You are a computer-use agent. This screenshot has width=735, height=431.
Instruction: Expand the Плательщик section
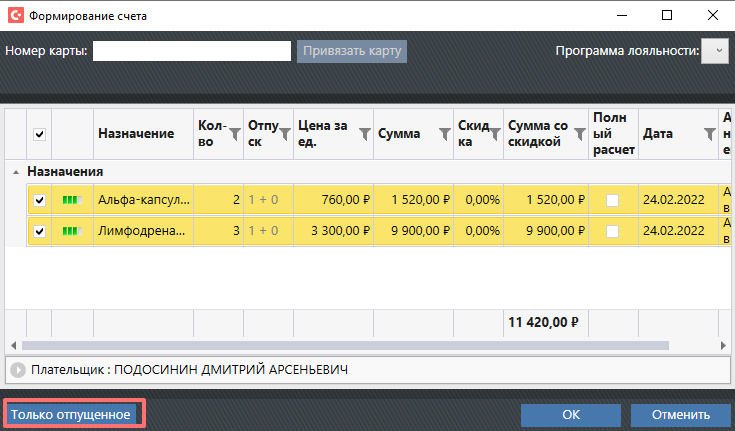click(x=18, y=370)
